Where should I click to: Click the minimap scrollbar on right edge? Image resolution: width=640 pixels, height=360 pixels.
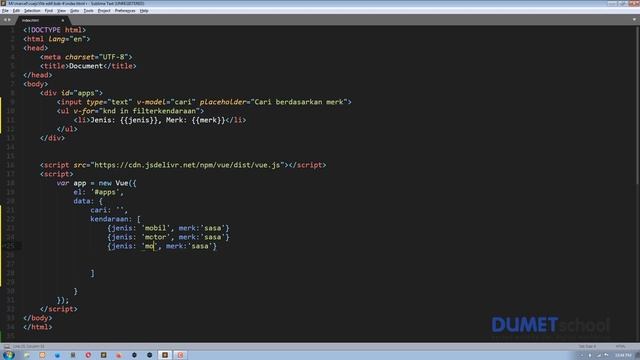pyautogui.click(x=638, y=106)
